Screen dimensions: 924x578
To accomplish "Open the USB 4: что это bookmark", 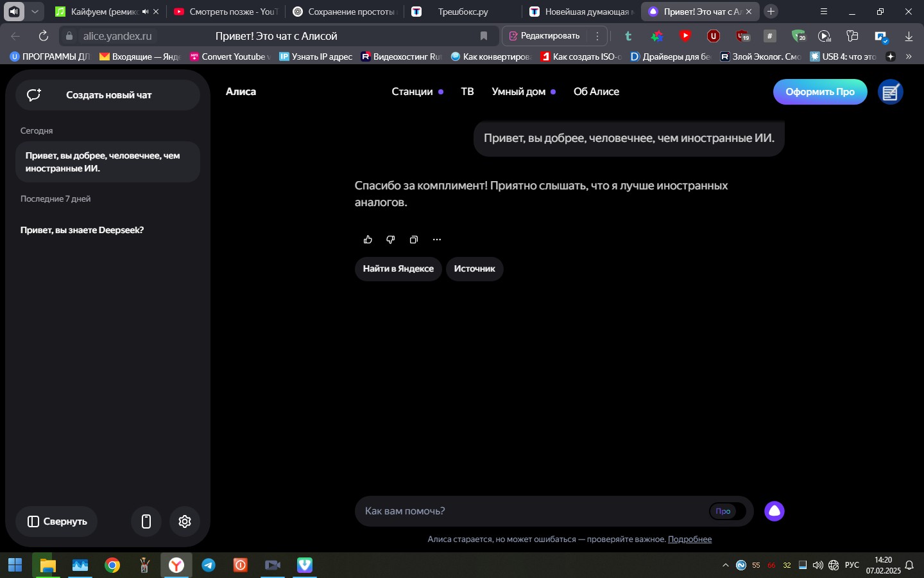I will [843, 57].
